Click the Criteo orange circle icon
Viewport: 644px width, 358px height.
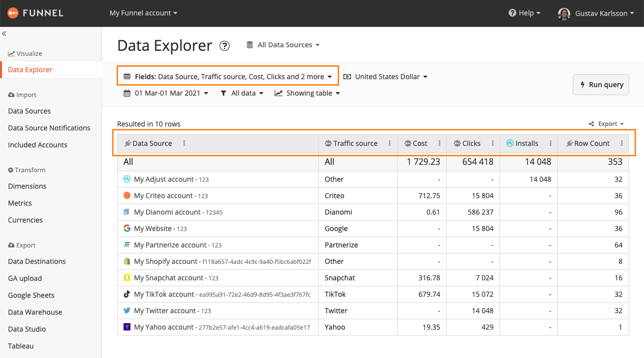127,196
